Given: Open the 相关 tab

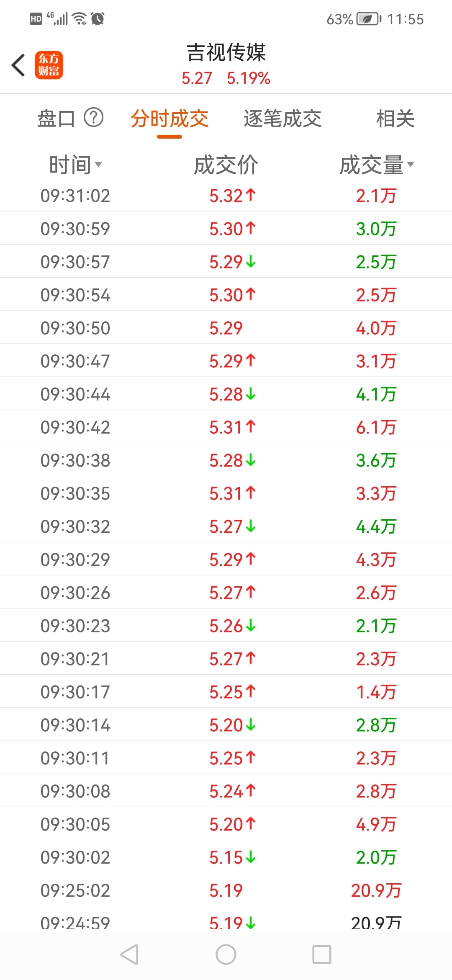Looking at the screenshot, I should pos(395,119).
